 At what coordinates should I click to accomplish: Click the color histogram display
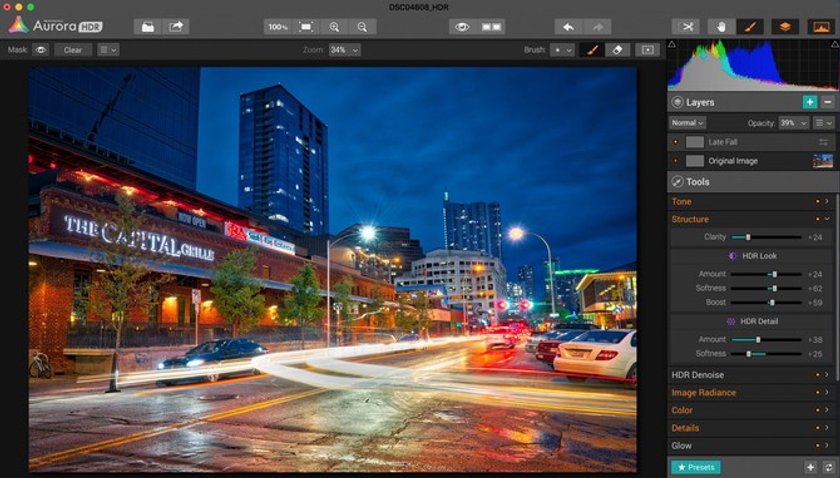(x=753, y=65)
